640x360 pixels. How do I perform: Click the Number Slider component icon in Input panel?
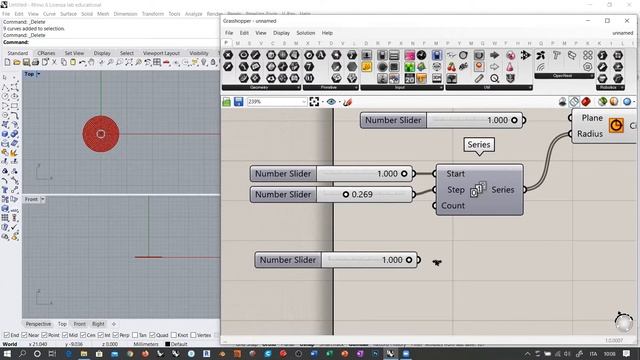[367, 55]
